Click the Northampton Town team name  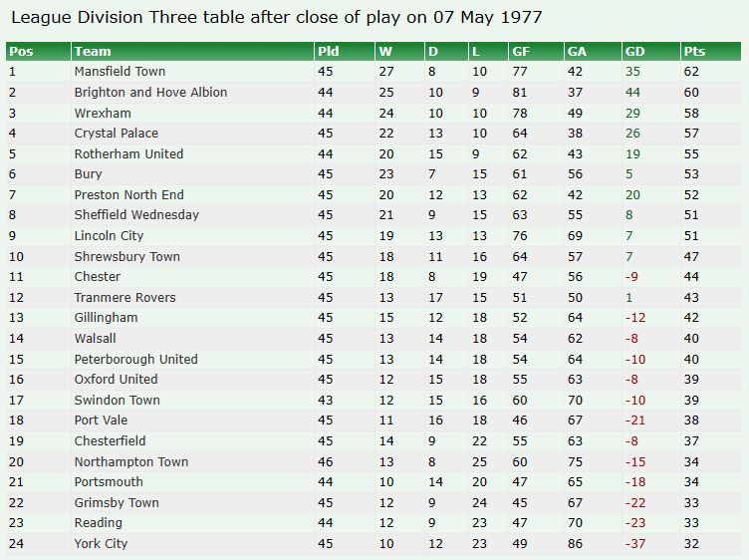coord(130,462)
